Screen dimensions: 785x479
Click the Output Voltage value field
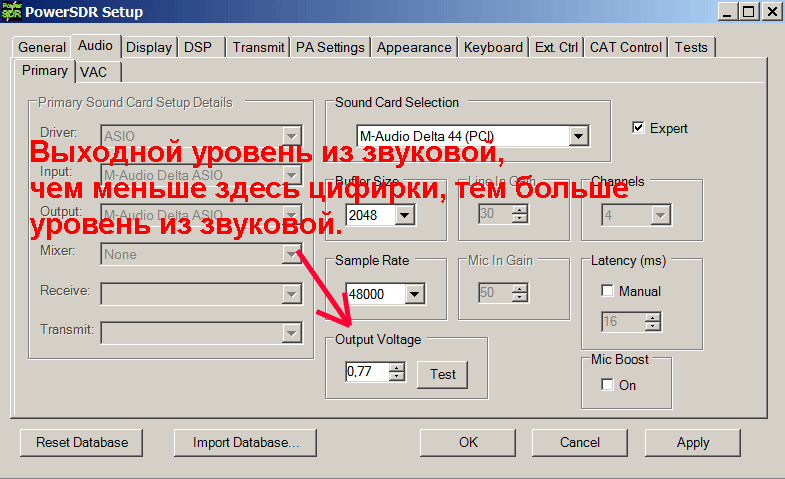click(x=366, y=372)
